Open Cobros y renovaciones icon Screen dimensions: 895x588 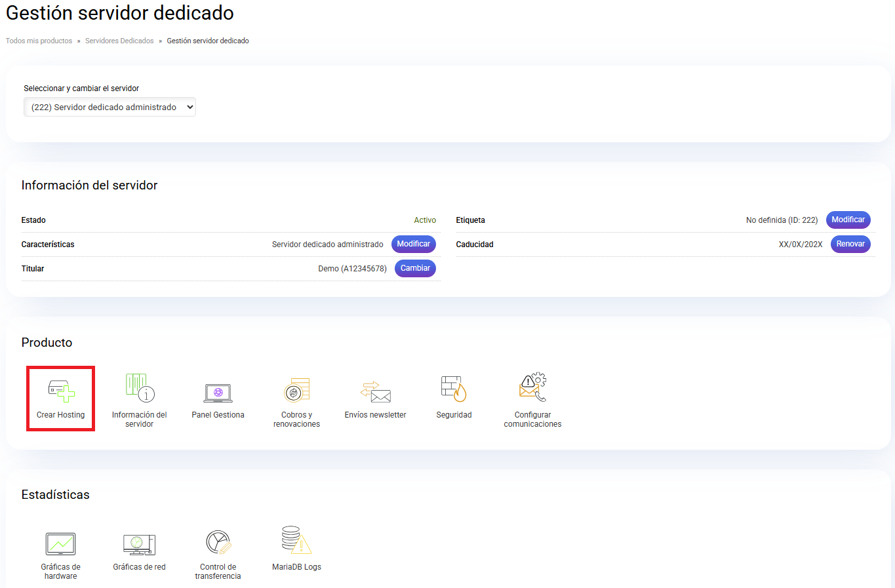[296, 390]
